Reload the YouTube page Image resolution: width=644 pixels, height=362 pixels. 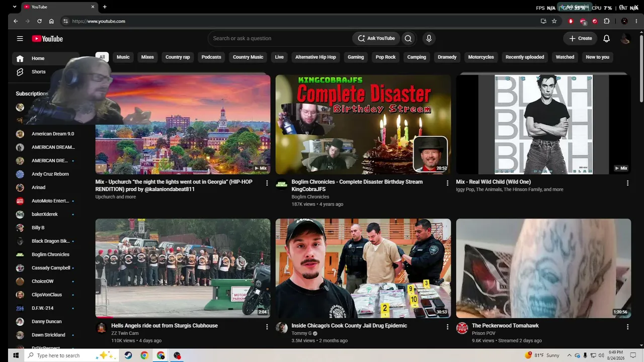[x=39, y=21]
